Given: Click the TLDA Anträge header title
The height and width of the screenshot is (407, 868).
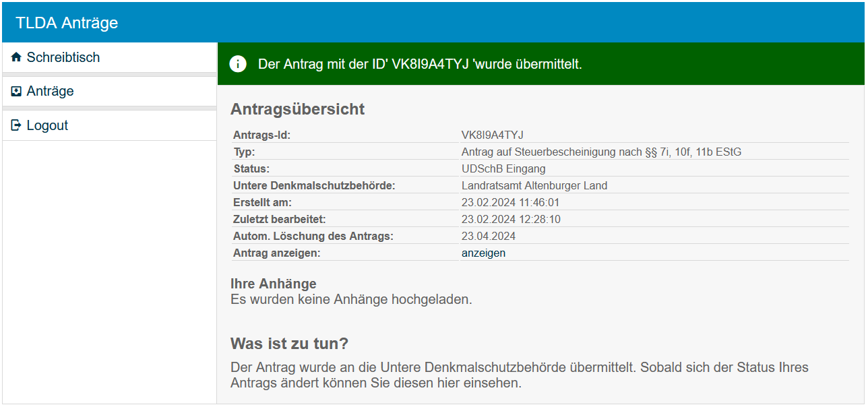Looking at the screenshot, I should [x=67, y=23].
